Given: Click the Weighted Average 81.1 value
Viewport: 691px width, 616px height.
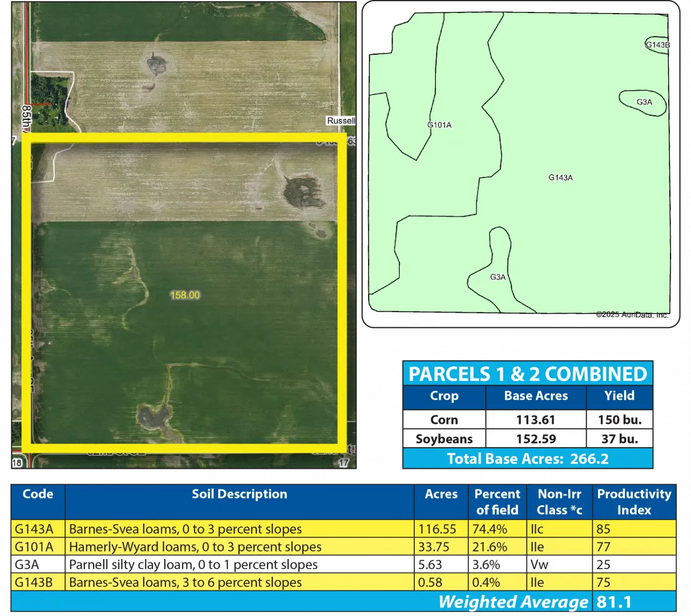Looking at the screenshot, I should point(614,602).
